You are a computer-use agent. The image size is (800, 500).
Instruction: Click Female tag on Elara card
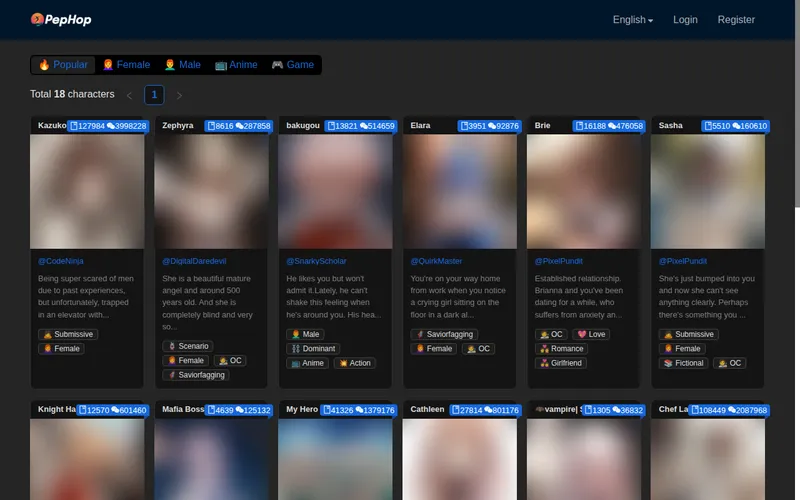coord(434,348)
